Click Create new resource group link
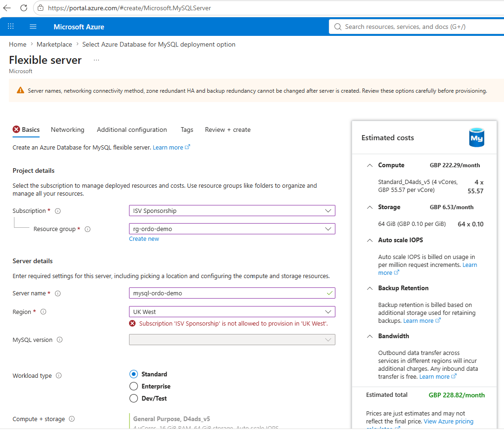 tap(144, 239)
